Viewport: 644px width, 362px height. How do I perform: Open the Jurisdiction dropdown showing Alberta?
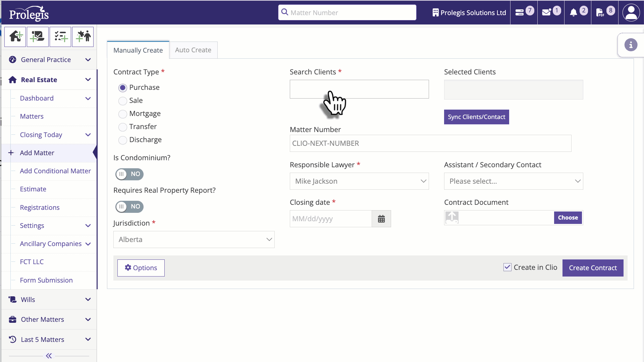pyautogui.click(x=194, y=239)
